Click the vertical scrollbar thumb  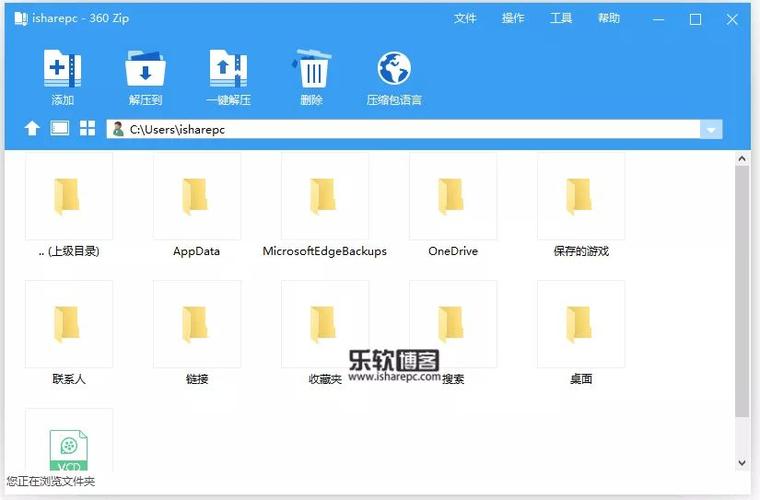pos(742,291)
